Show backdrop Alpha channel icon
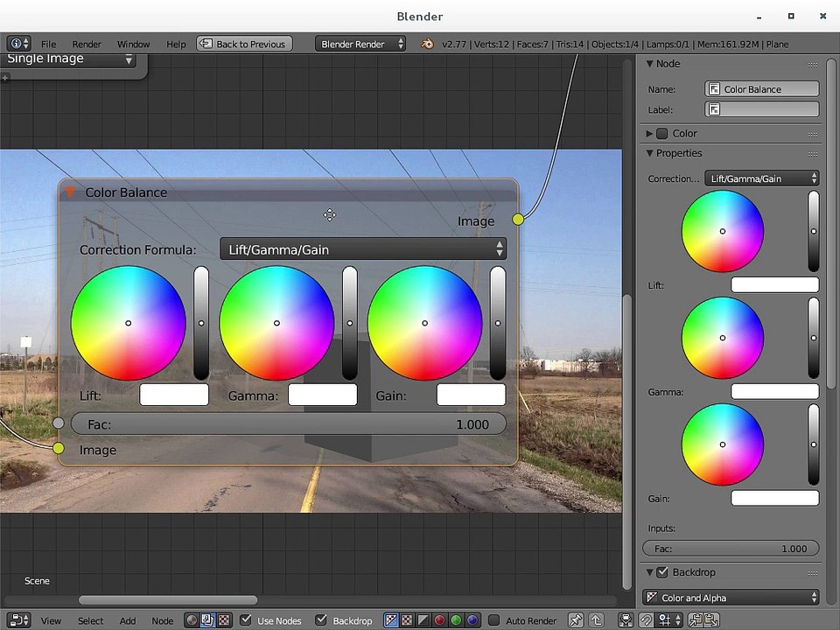 (423, 620)
